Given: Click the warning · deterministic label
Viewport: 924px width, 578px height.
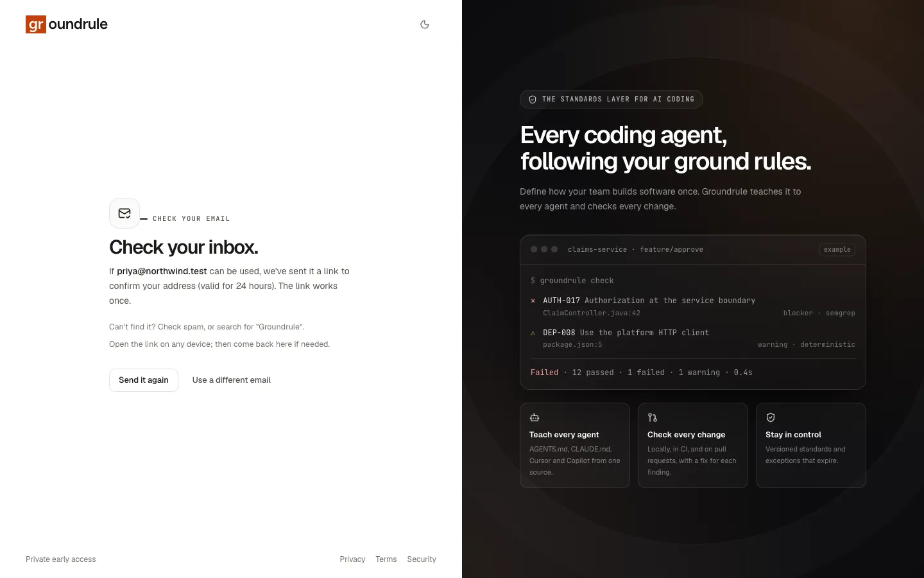Looking at the screenshot, I should [x=806, y=344].
